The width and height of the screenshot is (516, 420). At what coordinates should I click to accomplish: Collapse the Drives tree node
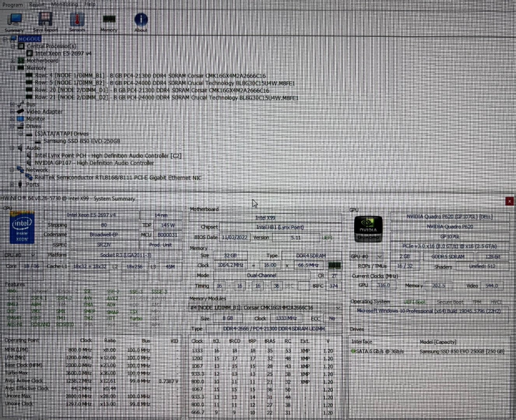pos(12,126)
